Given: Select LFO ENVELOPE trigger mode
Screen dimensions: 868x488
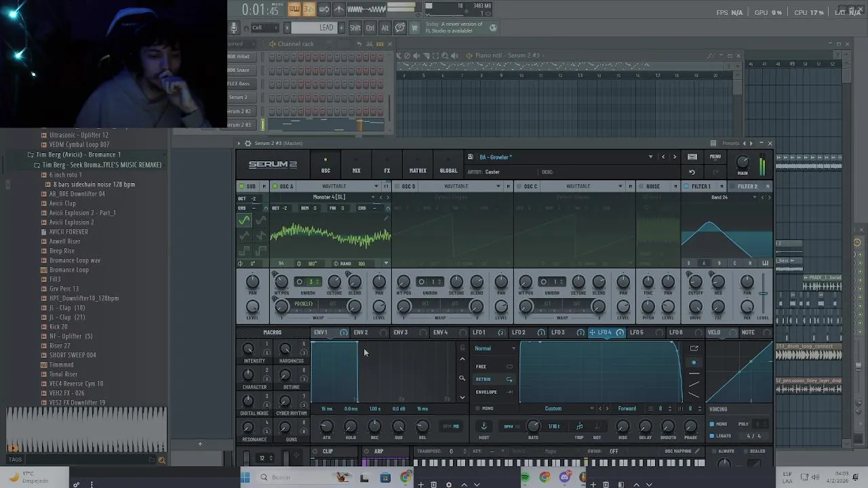Looking at the screenshot, I should pyautogui.click(x=494, y=392).
